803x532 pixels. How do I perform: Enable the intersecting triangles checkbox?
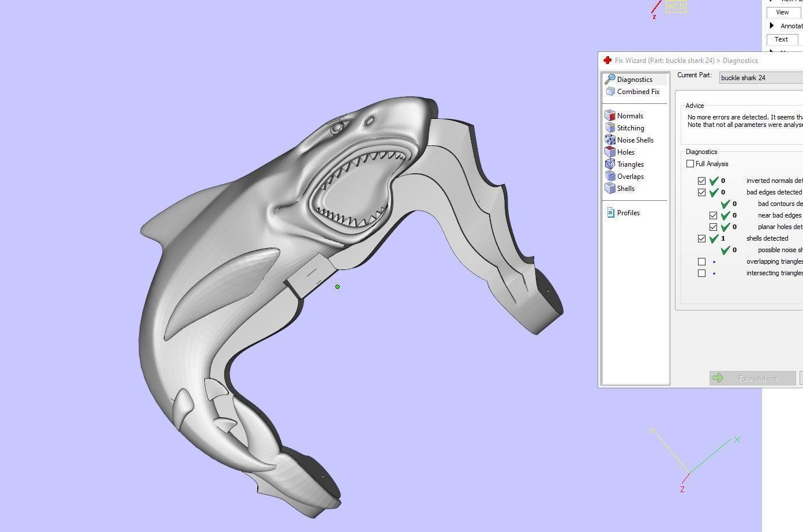coord(701,273)
